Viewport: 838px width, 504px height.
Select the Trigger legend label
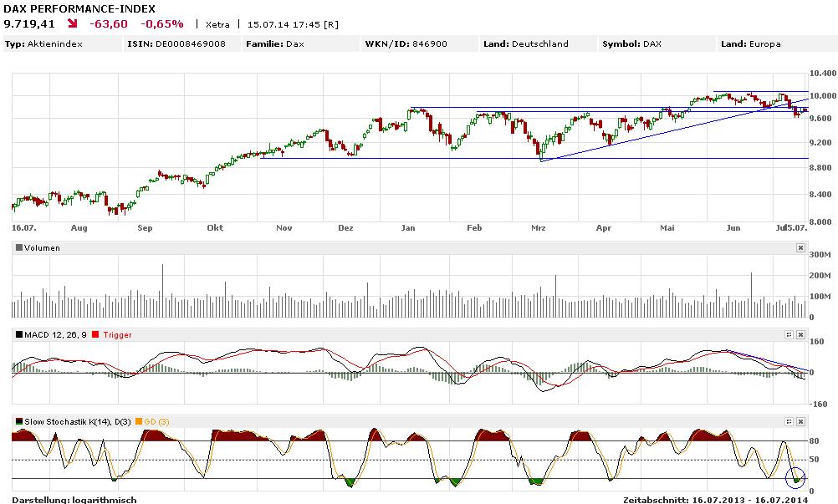pos(117,335)
